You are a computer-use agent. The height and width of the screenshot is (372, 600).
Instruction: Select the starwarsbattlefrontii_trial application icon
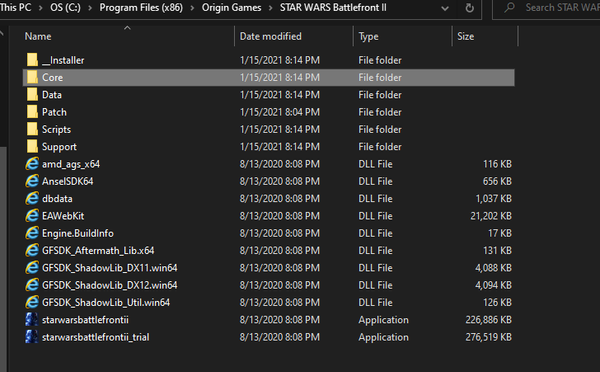click(32, 337)
